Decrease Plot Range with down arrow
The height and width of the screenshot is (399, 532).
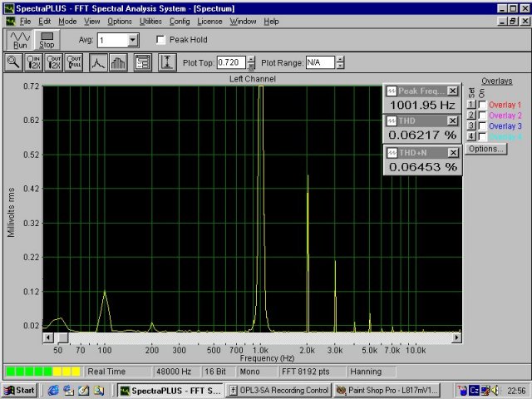[x=340, y=66]
